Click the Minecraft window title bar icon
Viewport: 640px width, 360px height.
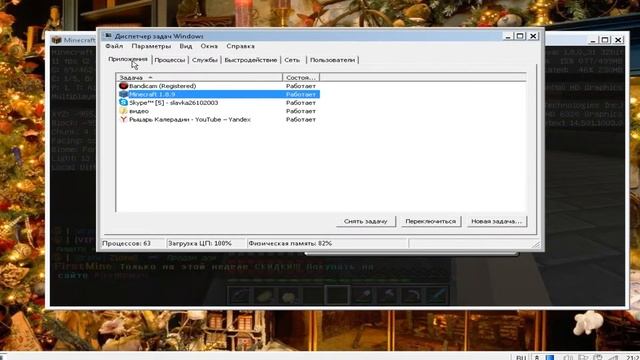tap(56, 40)
